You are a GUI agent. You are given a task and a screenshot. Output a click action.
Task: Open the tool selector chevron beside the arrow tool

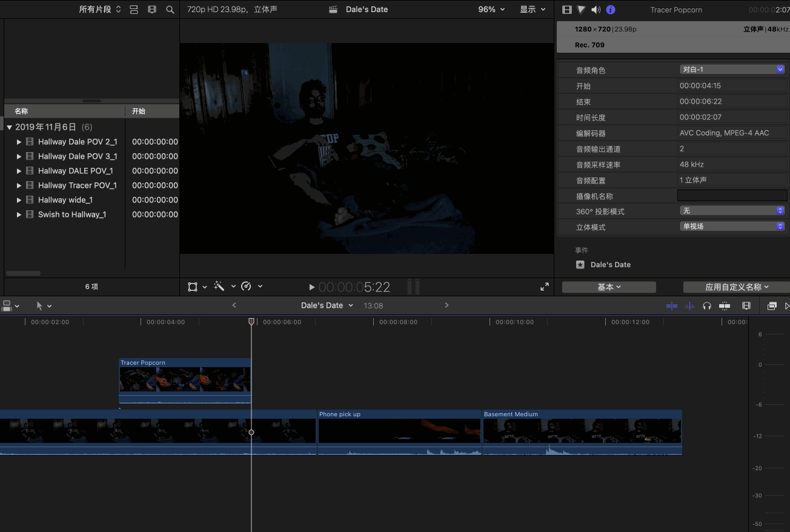coord(50,307)
